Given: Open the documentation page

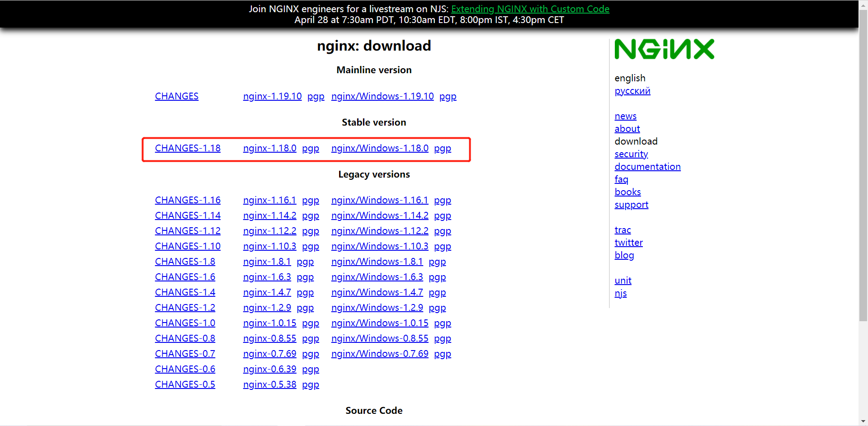Looking at the screenshot, I should pos(647,167).
